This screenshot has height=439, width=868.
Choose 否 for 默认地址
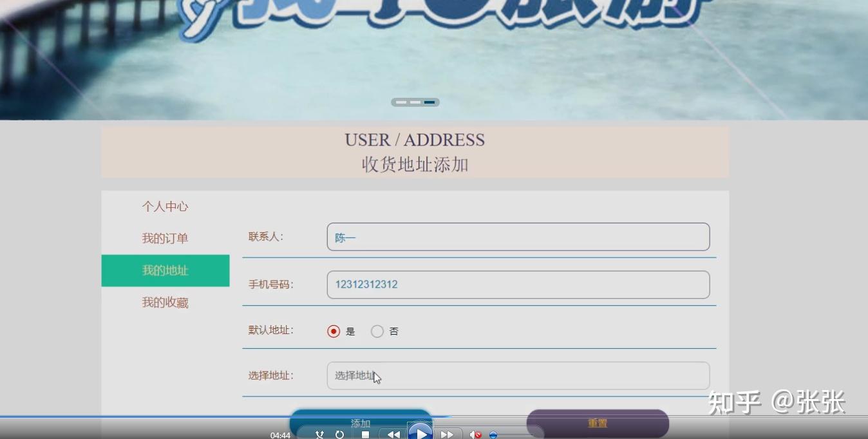click(x=377, y=331)
